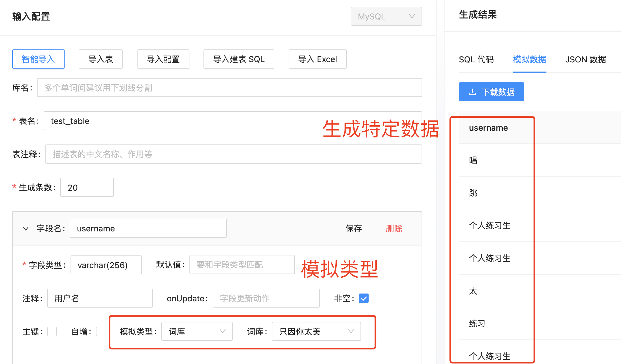Click the download icon on 下载数据

472,92
